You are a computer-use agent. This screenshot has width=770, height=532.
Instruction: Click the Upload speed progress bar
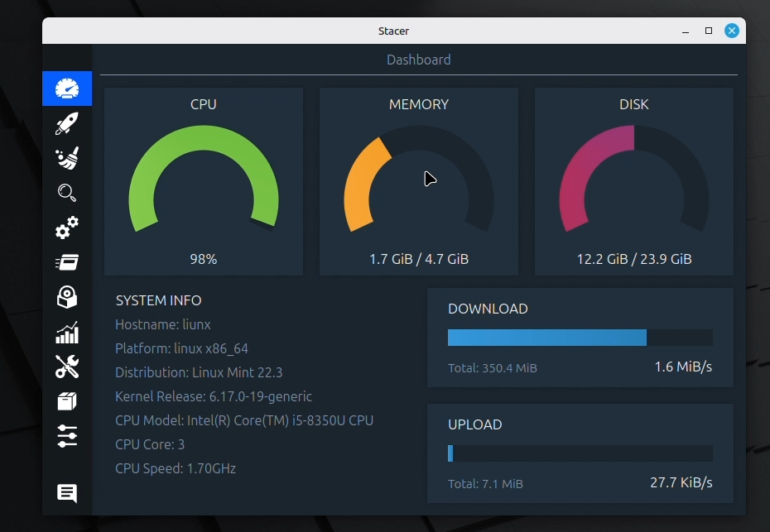pos(580,453)
